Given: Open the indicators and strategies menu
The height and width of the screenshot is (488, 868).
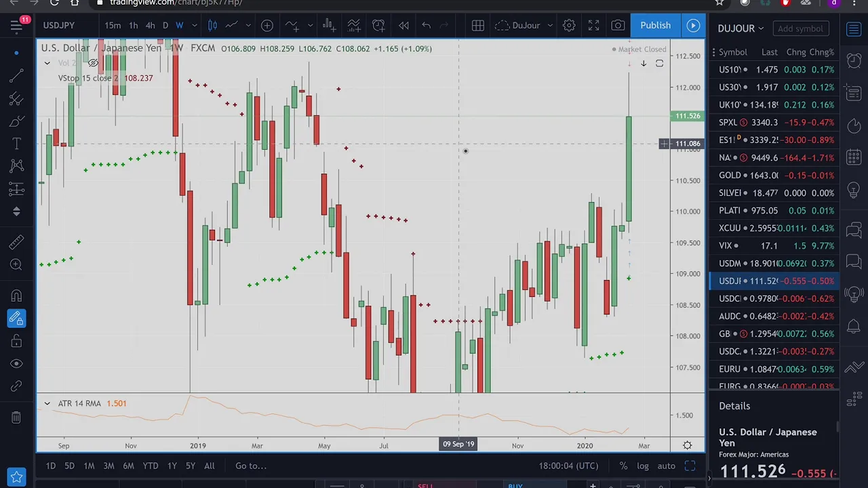Looking at the screenshot, I should click(x=292, y=26).
